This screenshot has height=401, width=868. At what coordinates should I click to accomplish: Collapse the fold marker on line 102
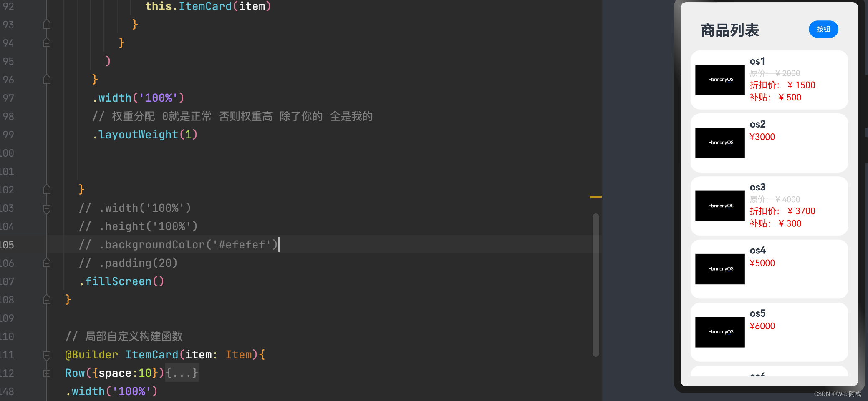[x=47, y=190]
